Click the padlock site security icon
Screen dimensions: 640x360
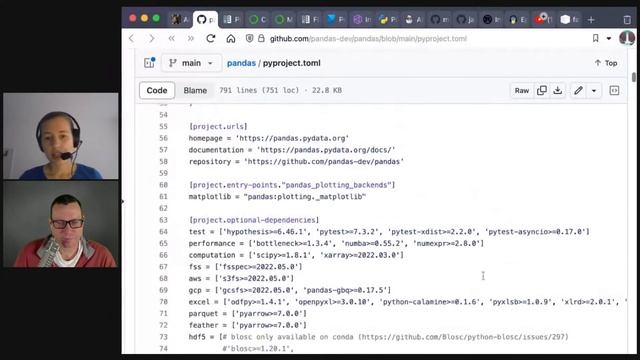(x=261, y=38)
